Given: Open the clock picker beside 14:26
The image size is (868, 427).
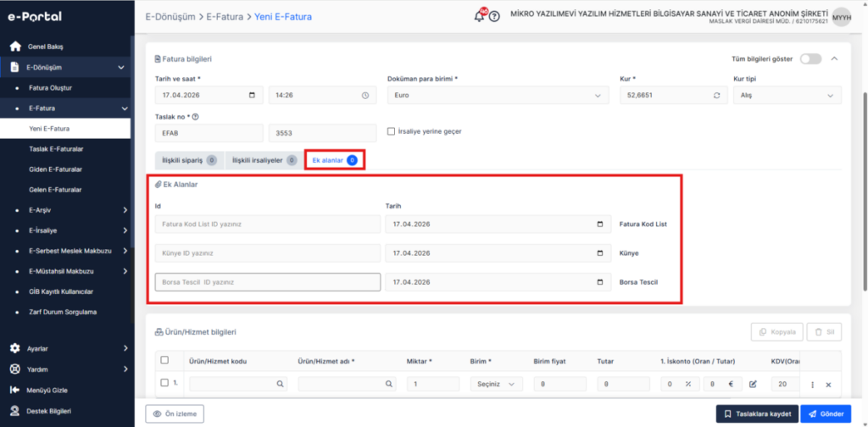Looking at the screenshot, I should 365,95.
